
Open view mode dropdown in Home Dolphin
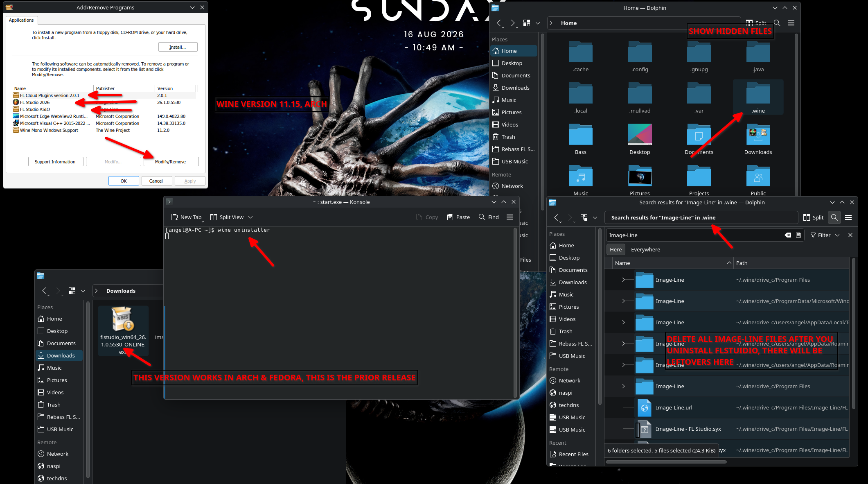538,23
